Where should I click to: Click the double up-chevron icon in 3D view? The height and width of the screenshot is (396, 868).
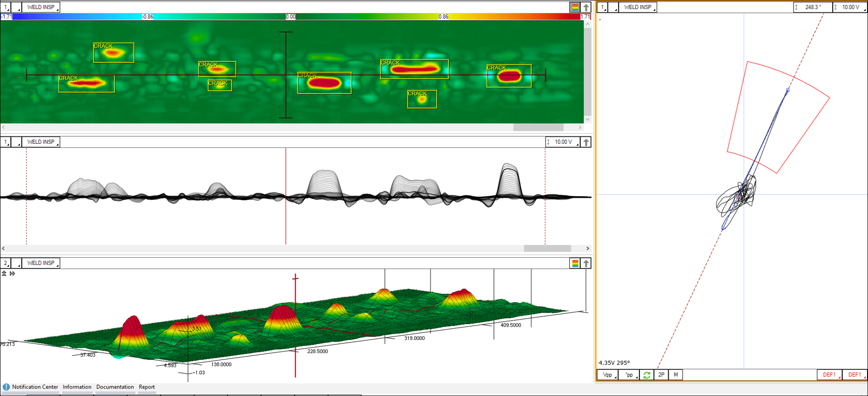4,274
